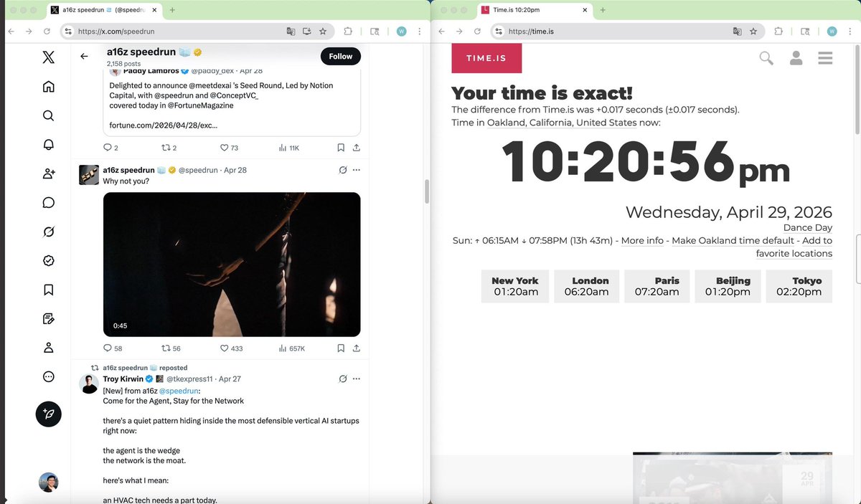The image size is (861, 504).
Task: Open Bookmarks in X sidebar
Action: (x=48, y=290)
